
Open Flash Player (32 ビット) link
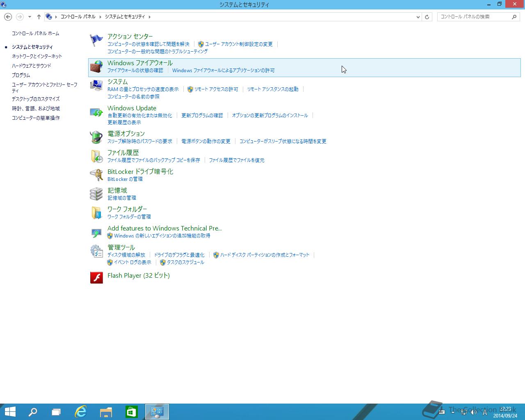pyautogui.click(x=139, y=276)
